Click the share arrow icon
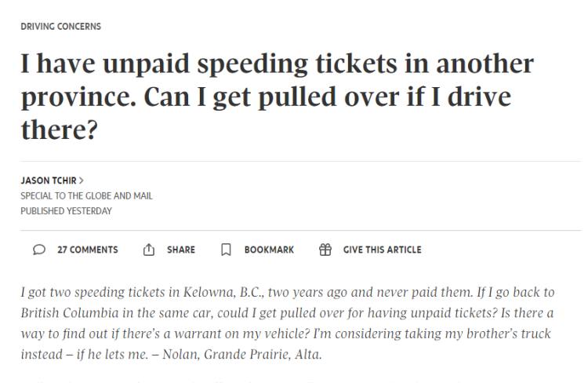 (x=149, y=250)
